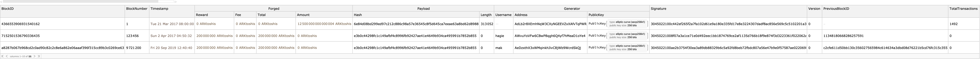The height and width of the screenshot is (59, 980).
Task: Select the Forged group header
Action: point(273,8)
